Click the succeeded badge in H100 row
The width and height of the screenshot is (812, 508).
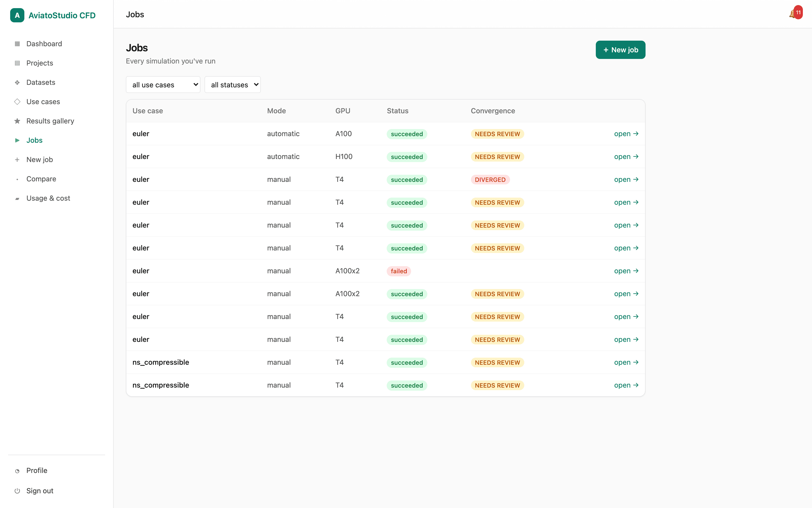407,157
